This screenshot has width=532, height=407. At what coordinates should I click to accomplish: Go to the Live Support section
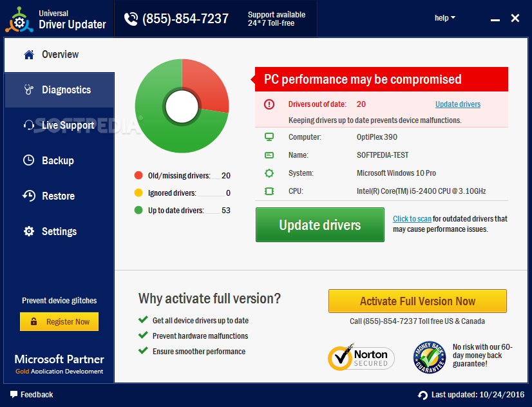tap(59, 125)
